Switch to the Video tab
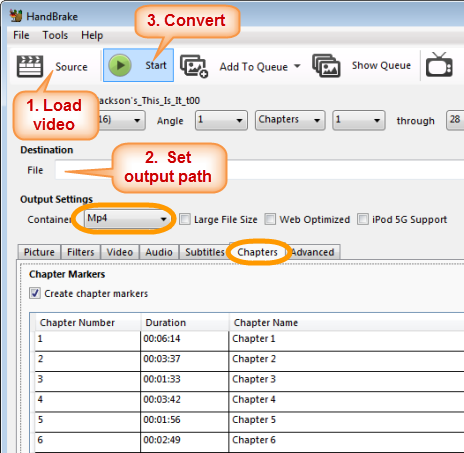The image size is (464, 453). [120, 252]
